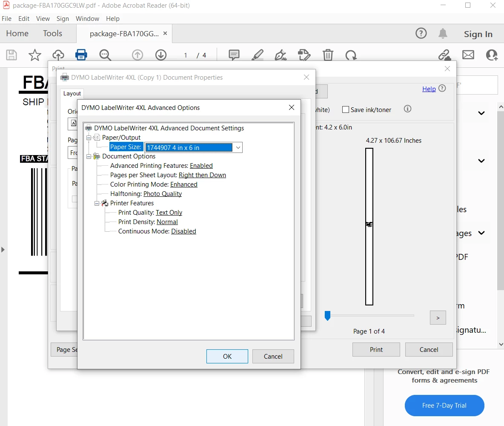This screenshot has width=504, height=426.
Task: Click the Right then Down layout value
Action: pos(202,175)
